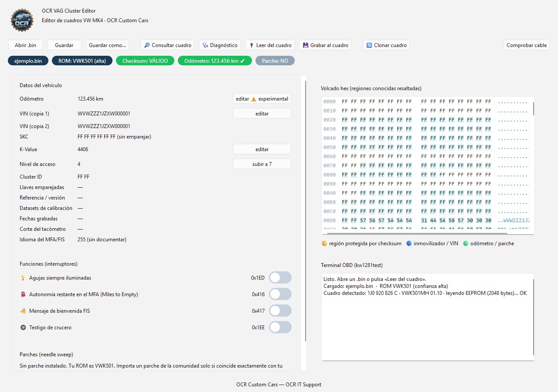This screenshot has height=392, width=558.
Task: Click the Guardar como... button
Action: tap(107, 45)
